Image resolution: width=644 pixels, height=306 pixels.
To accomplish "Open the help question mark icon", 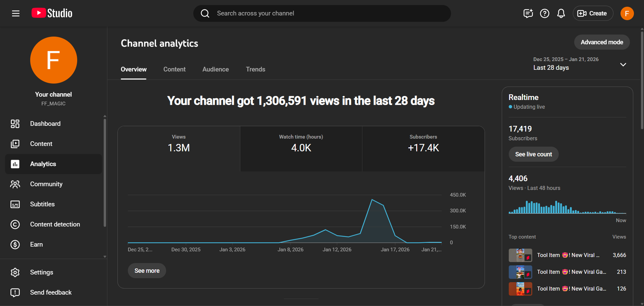I will (544, 13).
